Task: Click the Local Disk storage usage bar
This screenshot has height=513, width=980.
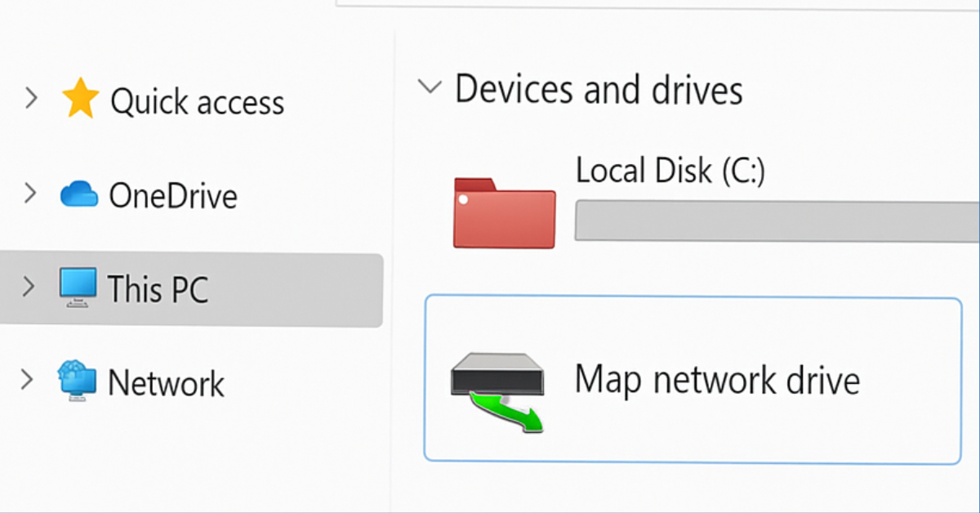Action: (776, 221)
